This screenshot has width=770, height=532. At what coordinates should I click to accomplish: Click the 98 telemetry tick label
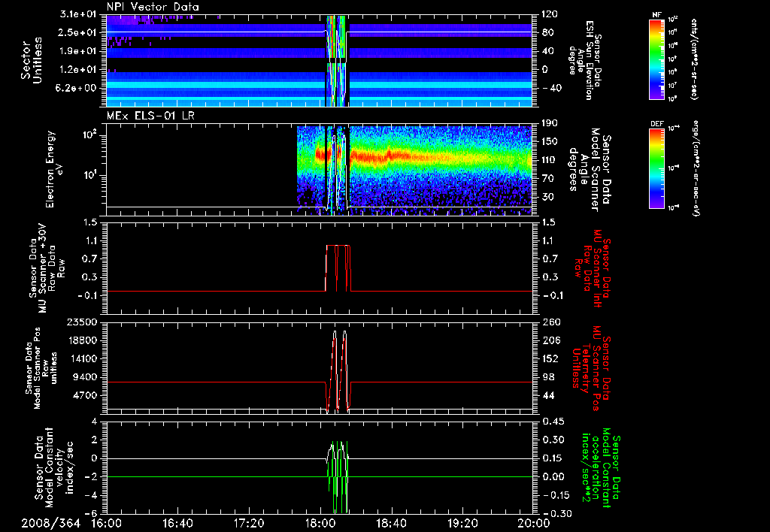click(548, 377)
